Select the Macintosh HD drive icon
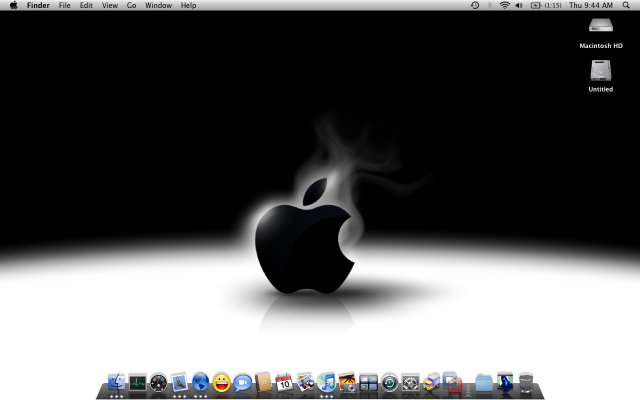Screen dimensions: 640x400 600,26
